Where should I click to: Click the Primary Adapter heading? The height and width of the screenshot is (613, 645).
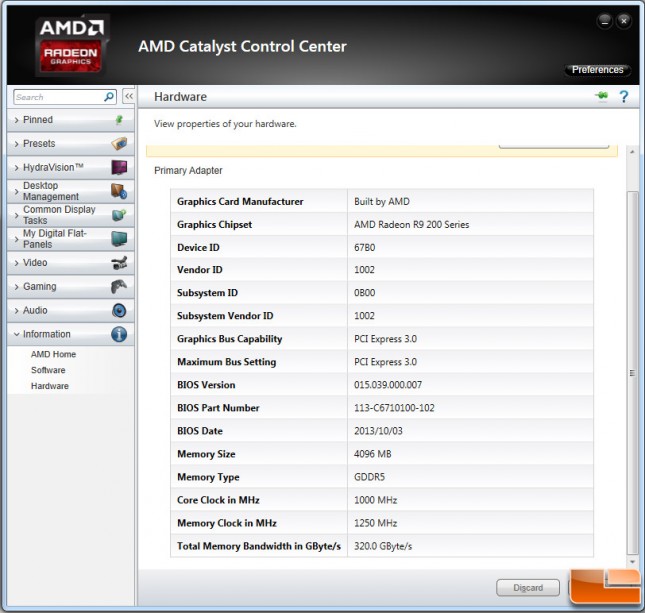[x=188, y=171]
